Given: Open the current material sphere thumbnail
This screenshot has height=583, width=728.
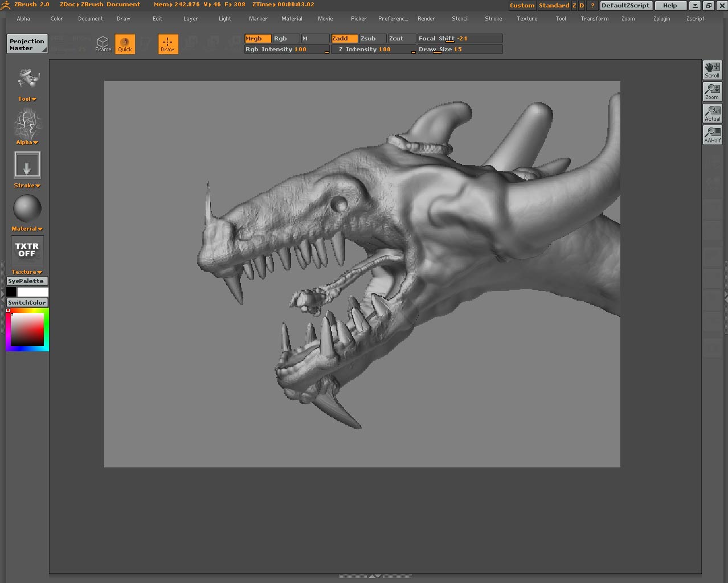Looking at the screenshot, I should pyautogui.click(x=27, y=208).
